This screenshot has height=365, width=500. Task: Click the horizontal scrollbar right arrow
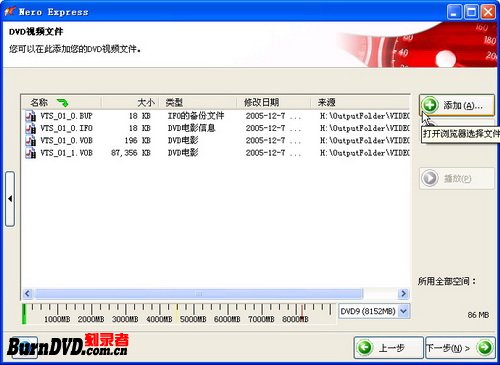(404, 294)
